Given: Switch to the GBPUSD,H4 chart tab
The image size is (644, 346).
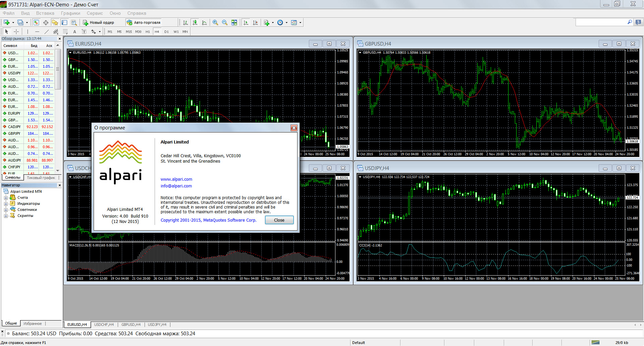Looking at the screenshot, I should pyautogui.click(x=131, y=325).
